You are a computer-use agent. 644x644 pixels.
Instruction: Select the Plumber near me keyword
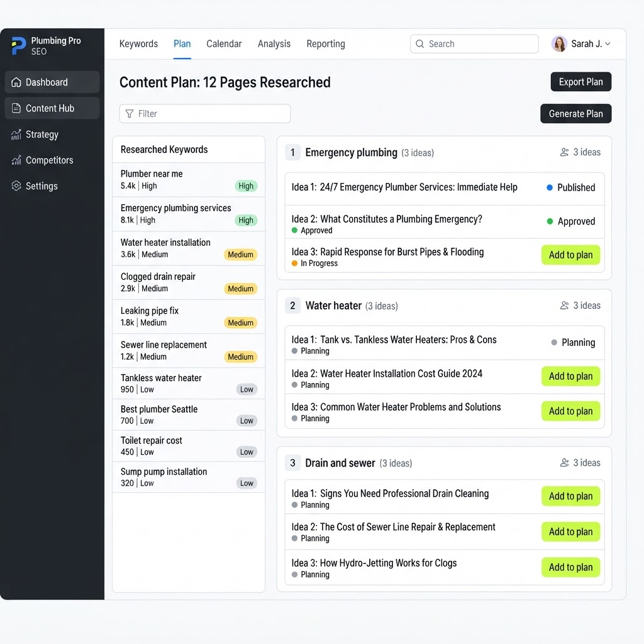point(189,180)
